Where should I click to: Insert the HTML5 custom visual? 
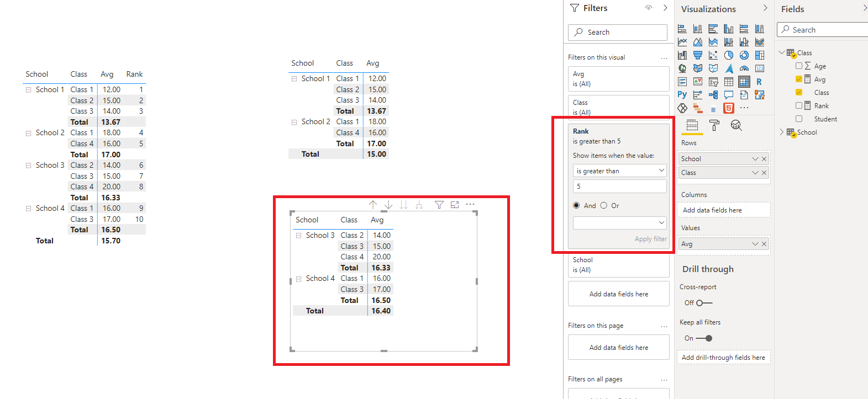pyautogui.click(x=729, y=108)
